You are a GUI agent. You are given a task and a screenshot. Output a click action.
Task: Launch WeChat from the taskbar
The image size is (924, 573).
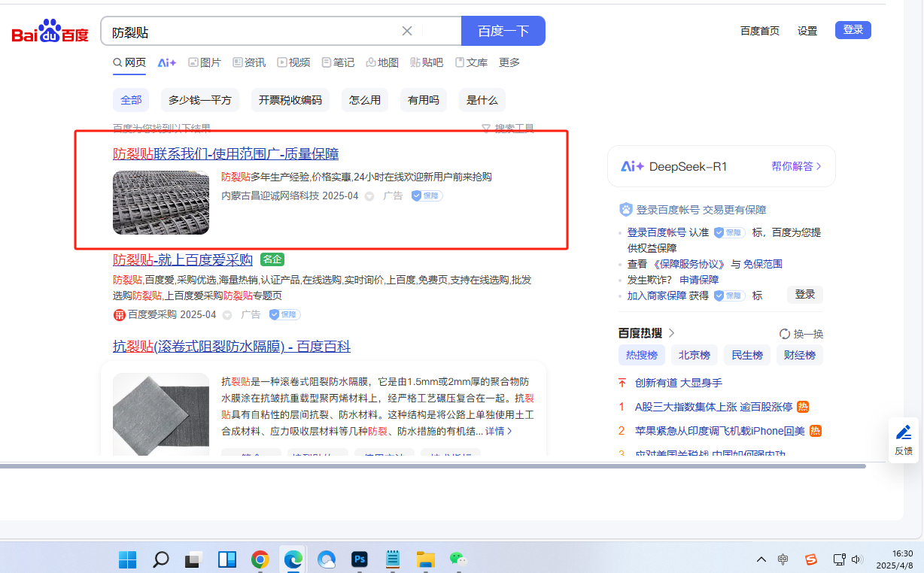[x=457, y=559]
